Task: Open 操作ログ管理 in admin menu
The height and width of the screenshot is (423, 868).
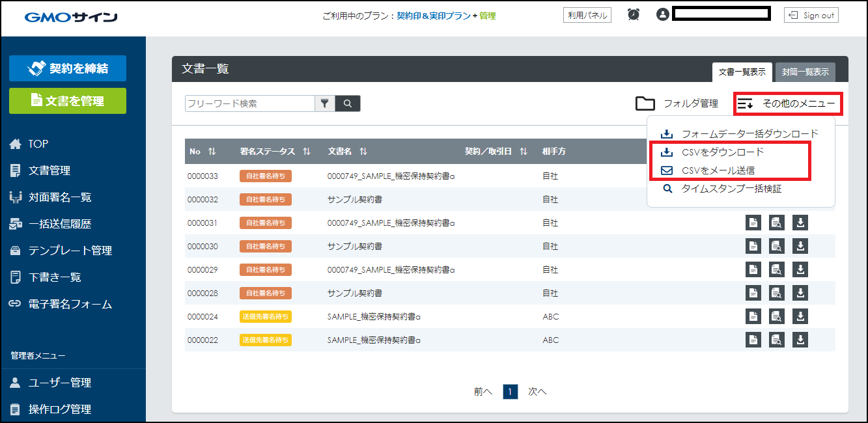Action: 50,409
